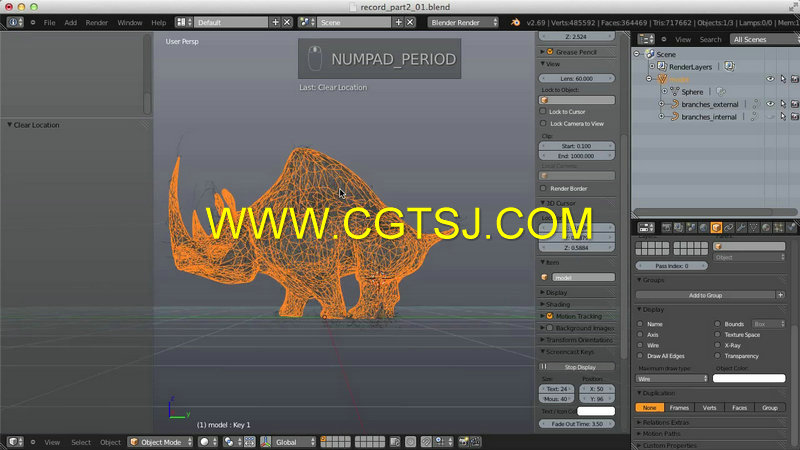The image size is (800, 450).
Task: Toggle selectability of branches_internal
Action: [783, 117]
